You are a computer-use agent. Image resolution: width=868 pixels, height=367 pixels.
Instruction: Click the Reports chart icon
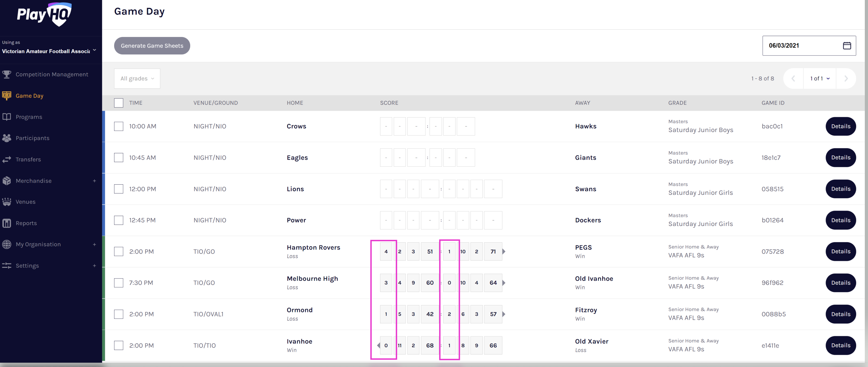click(x=7, y=223)
